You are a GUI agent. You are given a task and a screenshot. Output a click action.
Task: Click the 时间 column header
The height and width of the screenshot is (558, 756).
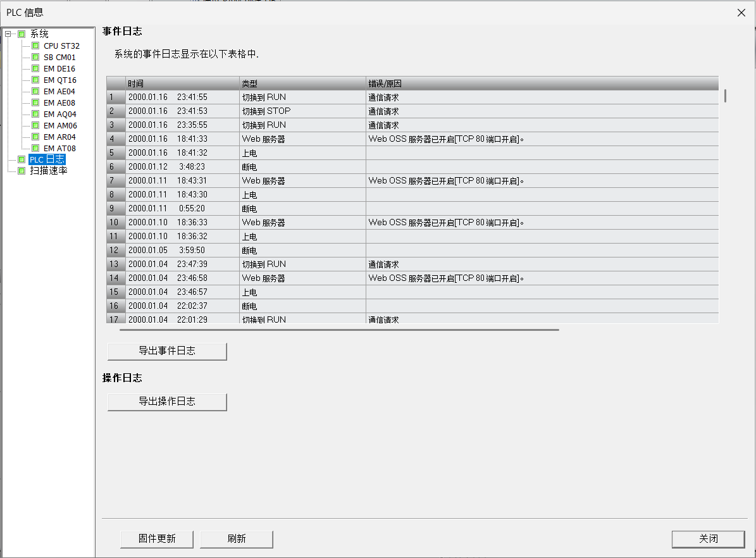coord(182,84)
